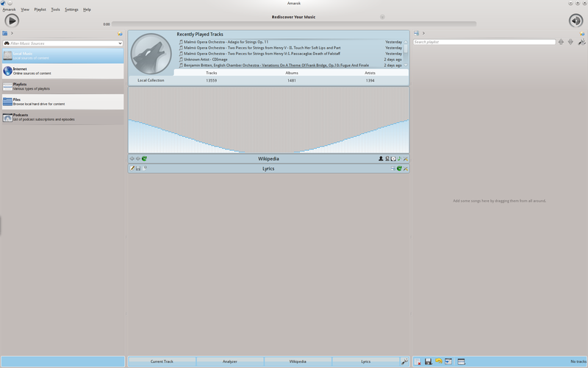Switch to Analyzer applet tab

[x=230, y=361]
